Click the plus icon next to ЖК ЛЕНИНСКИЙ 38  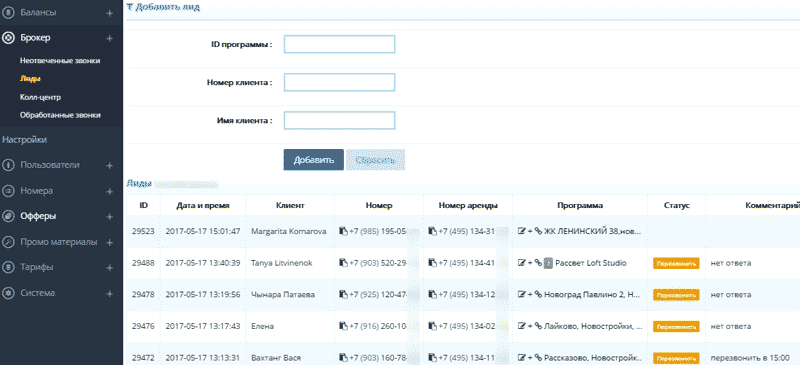coord(530,231)
